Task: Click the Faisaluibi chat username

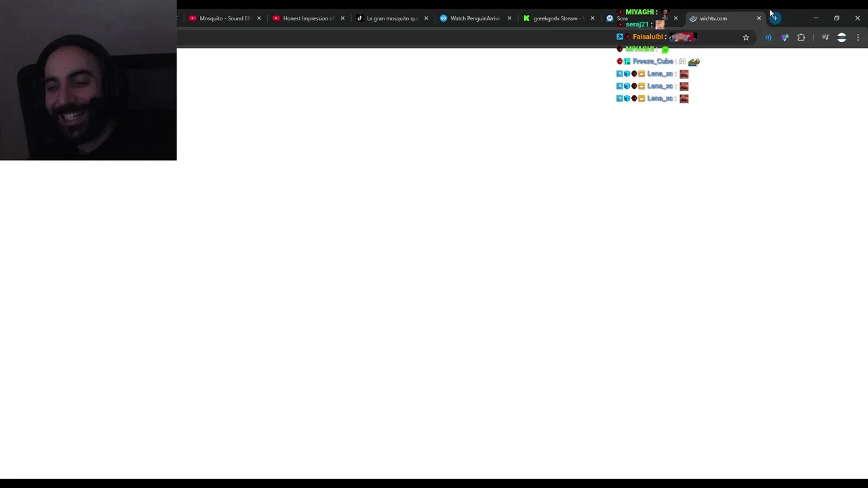Action: click(x=648, y=37)
